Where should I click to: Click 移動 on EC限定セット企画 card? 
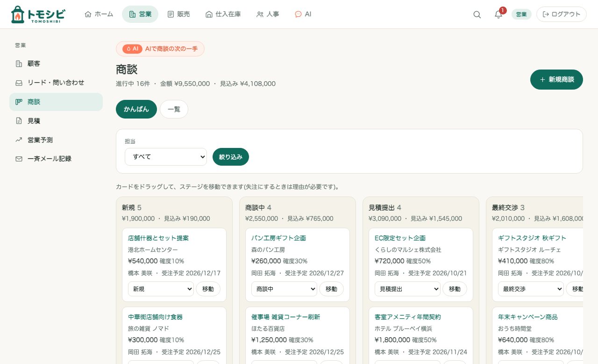coord(455,289)
